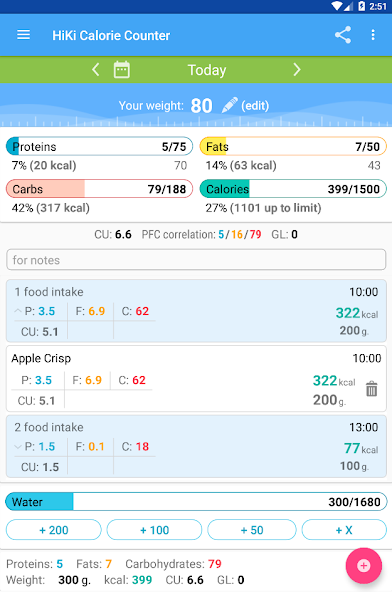Go to previous day arrow
The image size is (392, 592).
[96, 70]
